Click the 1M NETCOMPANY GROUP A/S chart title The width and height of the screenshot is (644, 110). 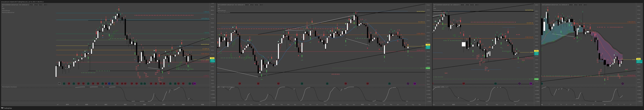pyautogui.click(x=15, y=5)
